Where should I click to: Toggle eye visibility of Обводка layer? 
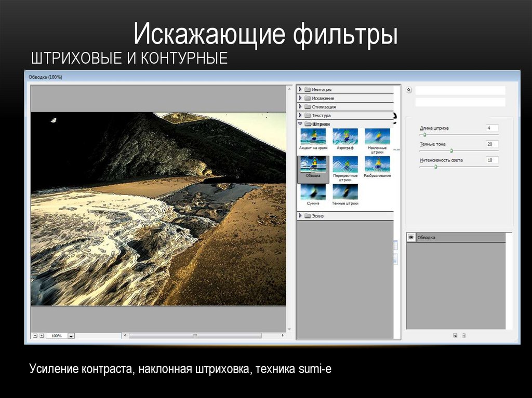point(411,238)
